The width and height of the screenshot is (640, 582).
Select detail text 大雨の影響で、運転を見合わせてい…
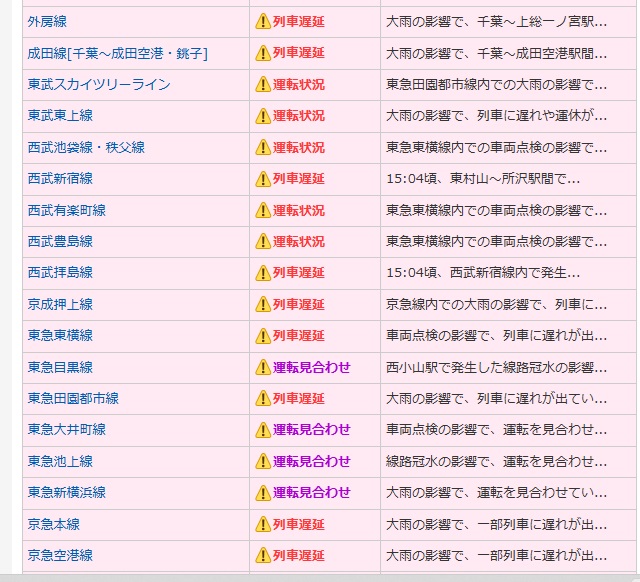coord(496,492)
